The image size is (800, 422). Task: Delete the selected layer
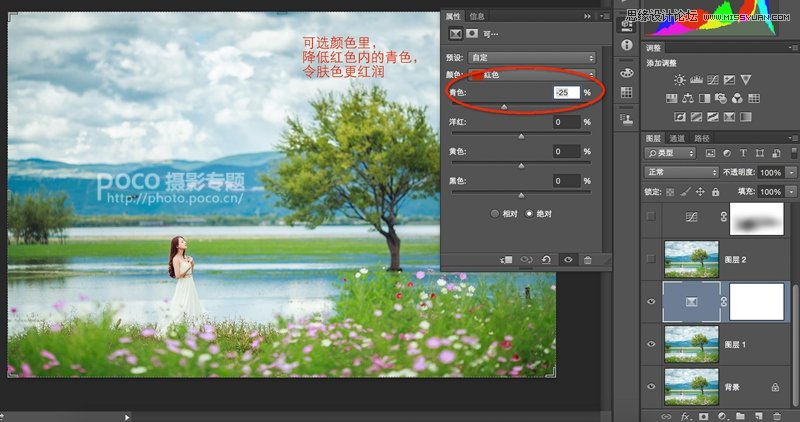(x=777, y=417)
